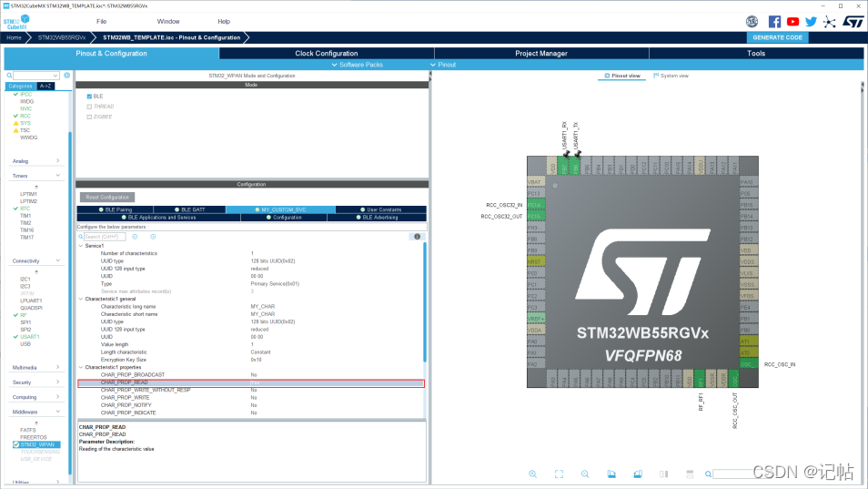Screen dimensions: 868x489
Task: Open the Facebook icon link
Action: [774, 22]
